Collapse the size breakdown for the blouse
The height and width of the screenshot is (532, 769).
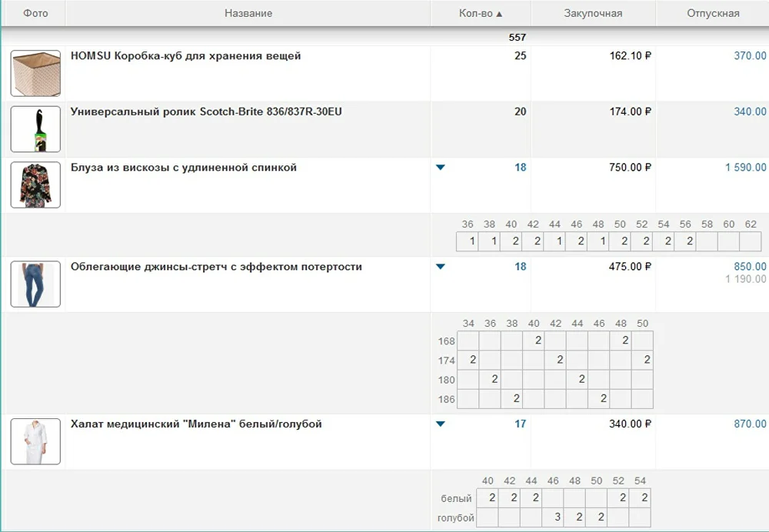[x=441, y=168]
